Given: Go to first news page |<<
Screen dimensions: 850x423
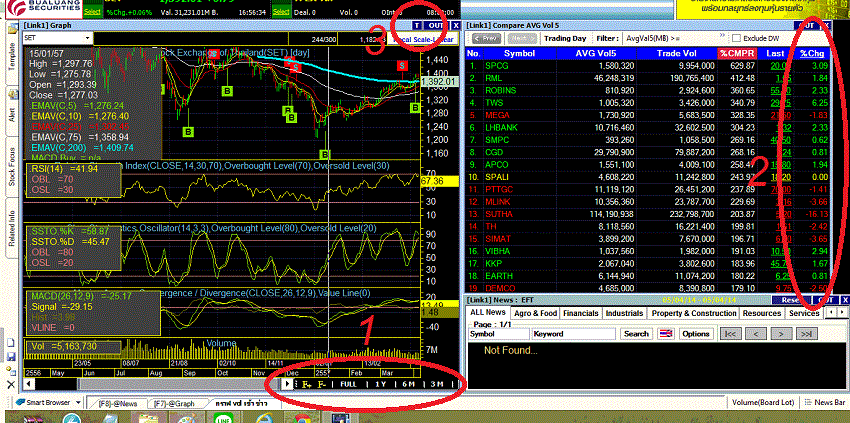Looking at the screenshot, I should (x=730, y=334).
